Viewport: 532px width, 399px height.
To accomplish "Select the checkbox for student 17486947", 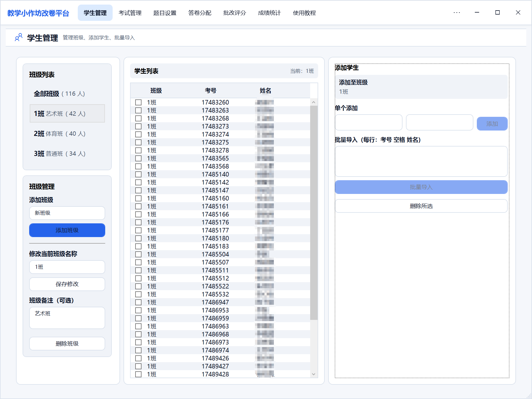I will (x=138, y=302).
